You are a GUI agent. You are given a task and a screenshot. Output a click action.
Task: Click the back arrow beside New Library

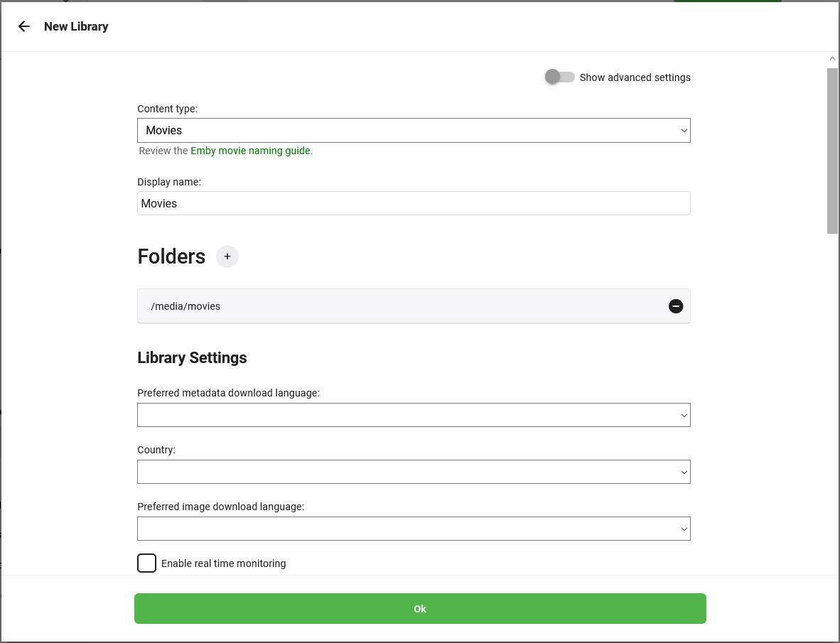point(23,26)
